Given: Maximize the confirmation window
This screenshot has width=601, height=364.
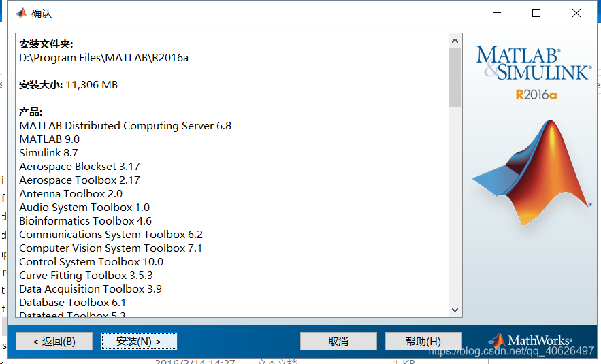Looking at the screenshot, I should pos(536,13).
